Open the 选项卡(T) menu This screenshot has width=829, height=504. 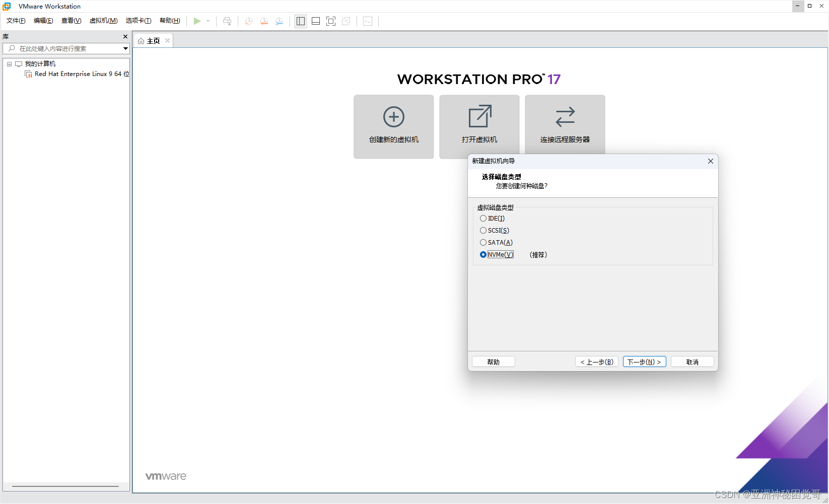pos(139,21)
